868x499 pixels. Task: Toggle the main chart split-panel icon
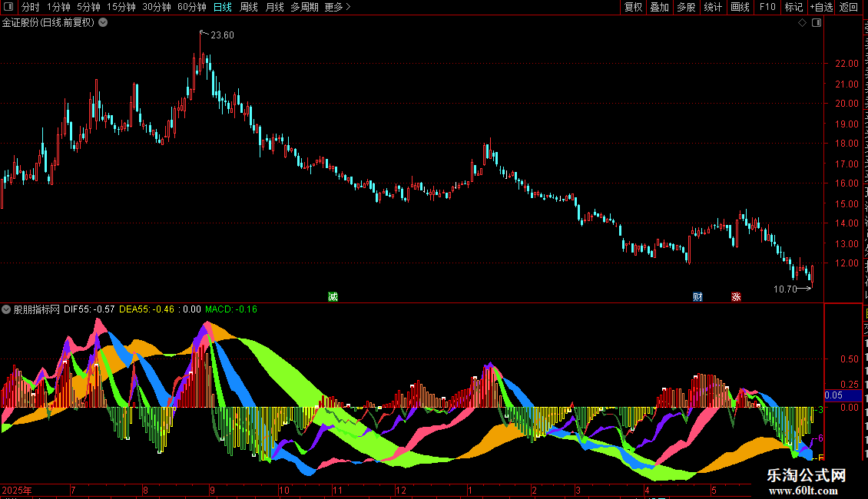817,23
